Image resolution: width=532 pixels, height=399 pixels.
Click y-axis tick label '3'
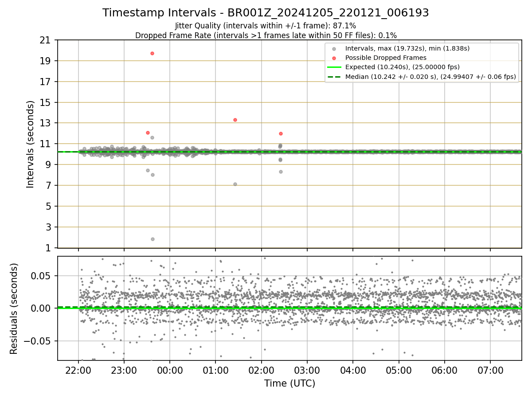coord(47,227)
